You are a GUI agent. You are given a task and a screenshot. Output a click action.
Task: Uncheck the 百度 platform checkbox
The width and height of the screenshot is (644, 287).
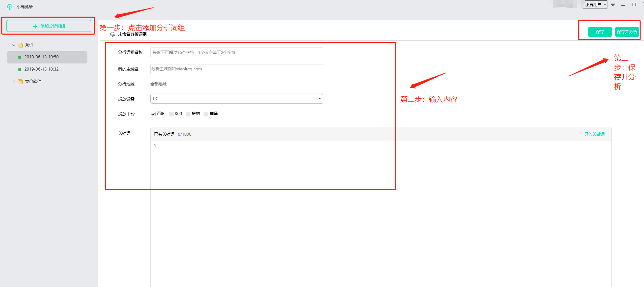point(153,114)
